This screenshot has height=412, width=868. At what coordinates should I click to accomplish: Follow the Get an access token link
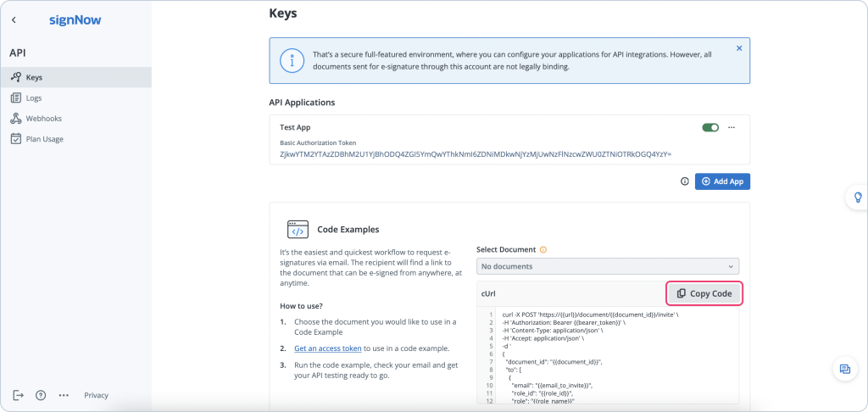point(328,348)
